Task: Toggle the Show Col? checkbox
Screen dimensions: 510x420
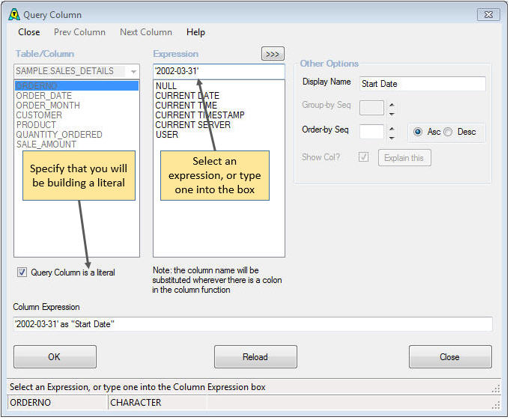Action: (x=363, y=157)
